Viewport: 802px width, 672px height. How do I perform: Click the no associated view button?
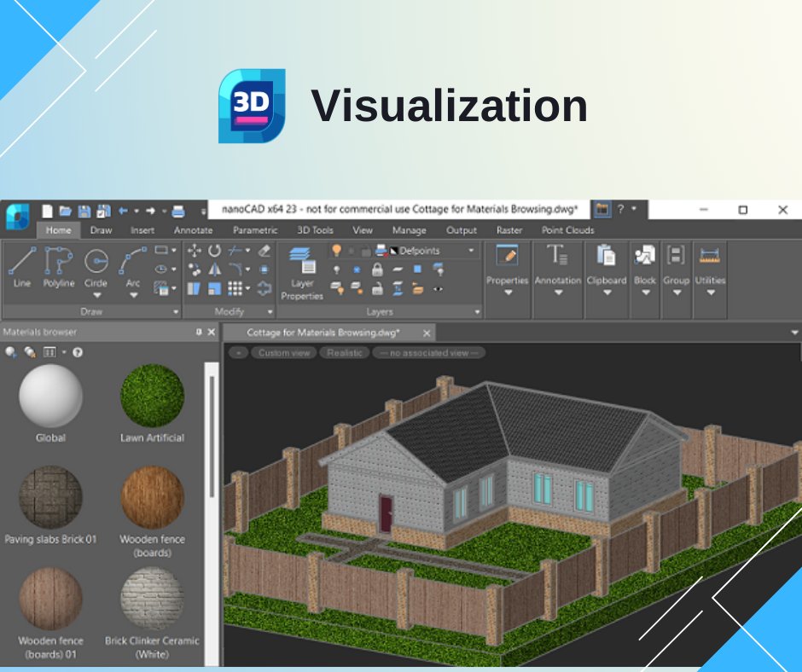[x=428, y=353]
